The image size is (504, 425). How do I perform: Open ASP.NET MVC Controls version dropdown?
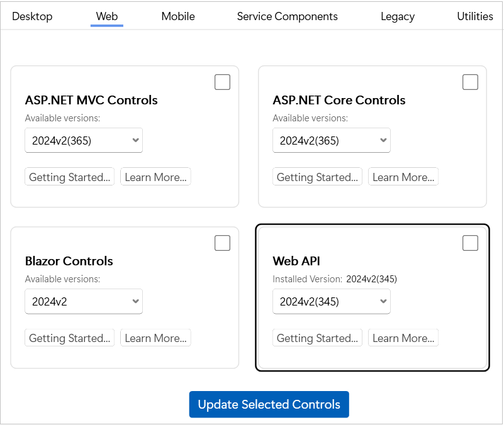84,141
